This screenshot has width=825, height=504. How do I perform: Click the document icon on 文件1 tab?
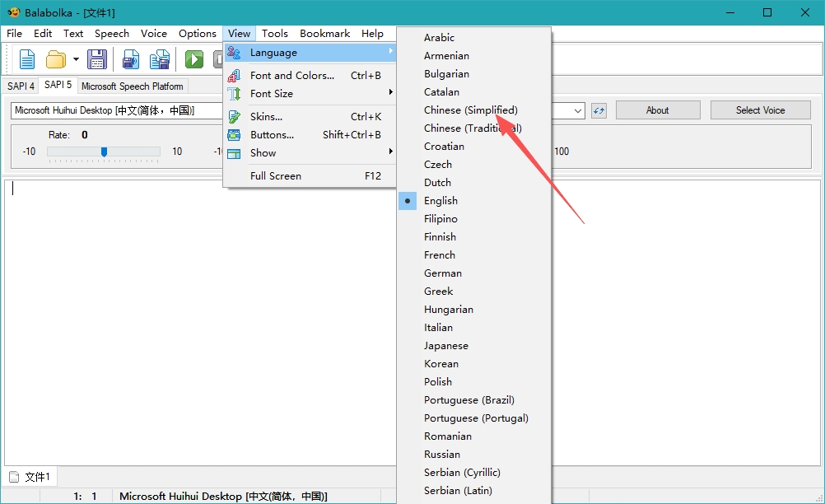pos(15,477)
